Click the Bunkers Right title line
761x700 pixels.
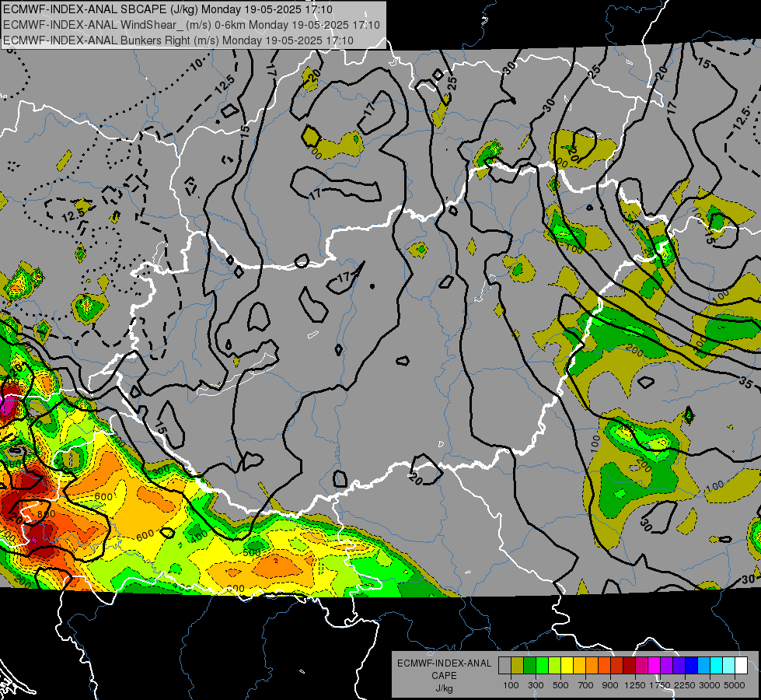pyautogui.click(x=178, y=40)
